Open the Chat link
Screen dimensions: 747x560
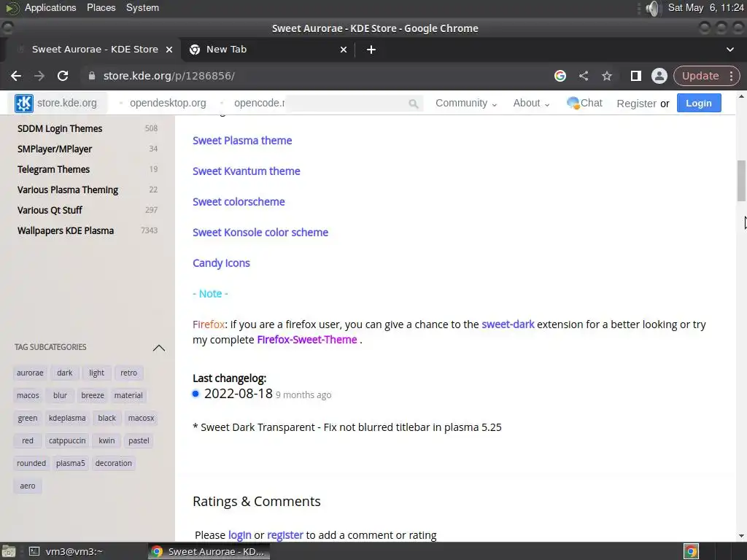pyautogui.click(x=584, y=103)
